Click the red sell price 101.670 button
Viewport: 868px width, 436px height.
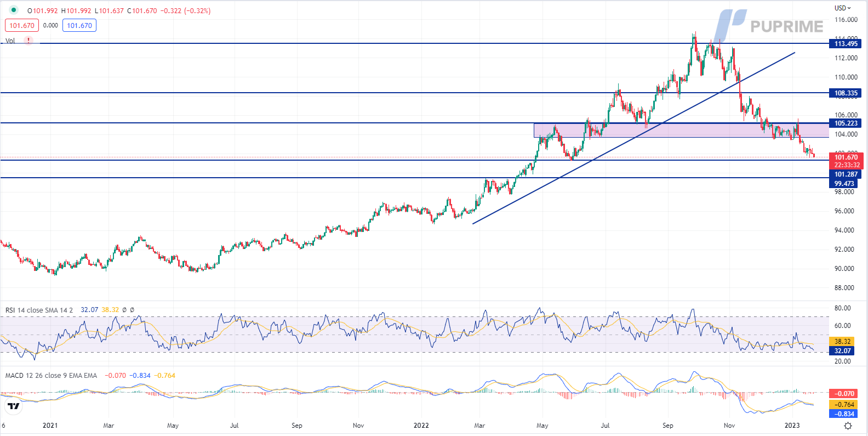22,25
